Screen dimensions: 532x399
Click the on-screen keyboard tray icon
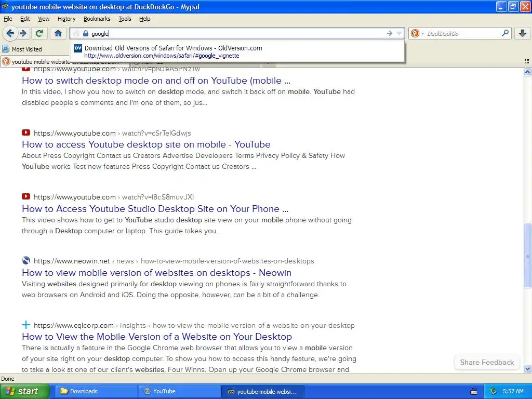(x=474, y=392)
